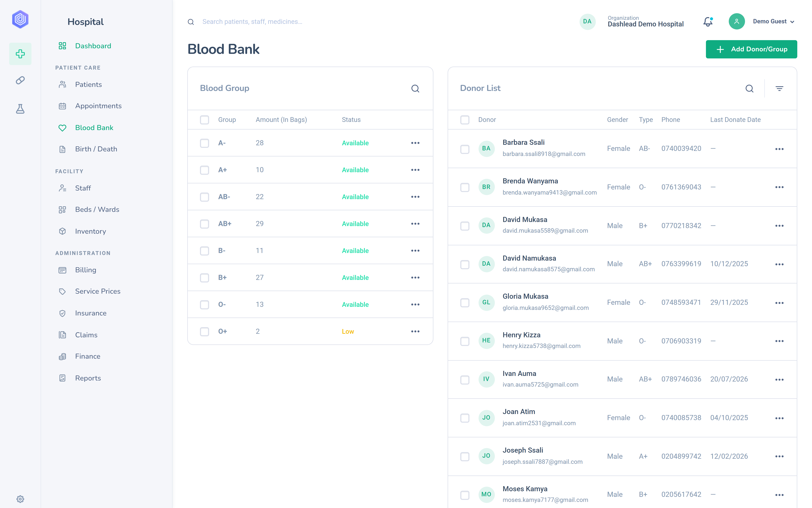
Task: Open Finance page link
Action: pos(88,356)
